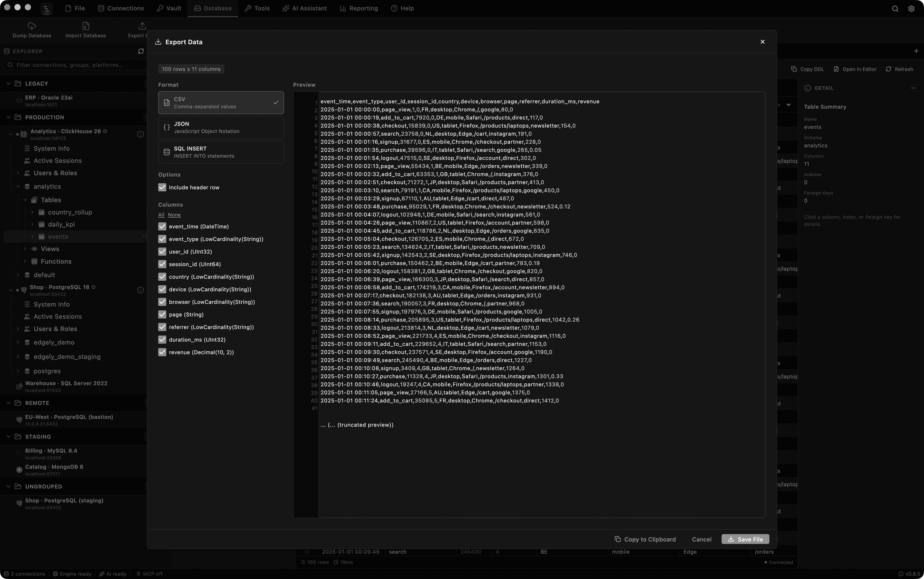Image resolution: width=924 pixels, height=579 pixels.
Task: Open the search magnifier icon at the top right
Action: tap(895, 9)
